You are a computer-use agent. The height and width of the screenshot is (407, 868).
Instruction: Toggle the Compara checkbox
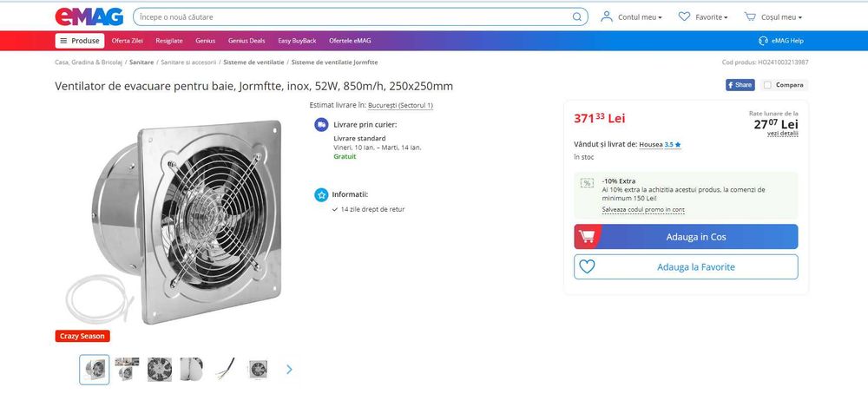(767, 85)
